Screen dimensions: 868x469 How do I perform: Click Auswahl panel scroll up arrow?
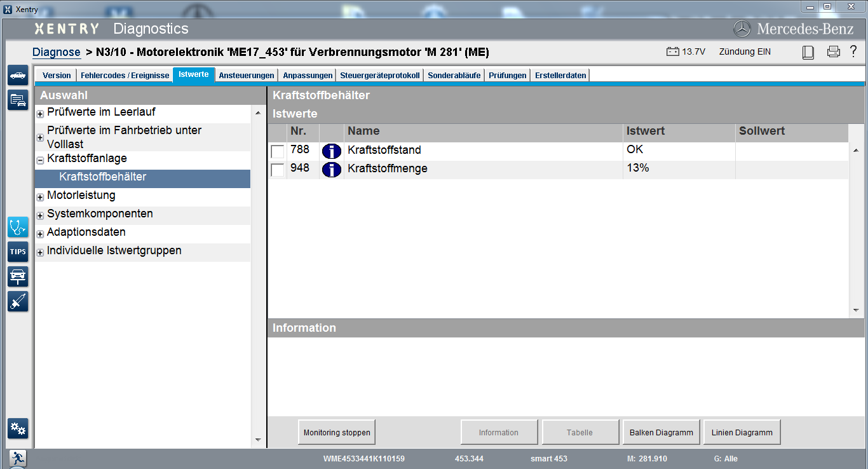click(257, 113)
